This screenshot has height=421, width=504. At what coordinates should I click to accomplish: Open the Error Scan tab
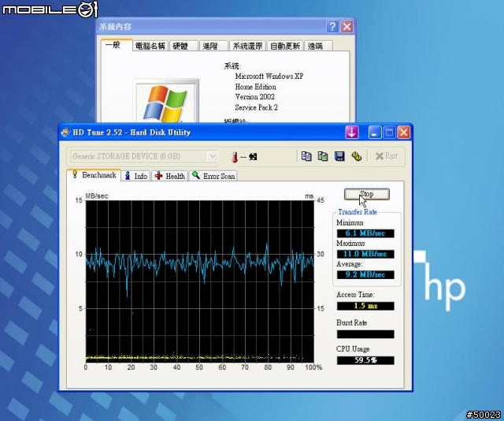213,176
